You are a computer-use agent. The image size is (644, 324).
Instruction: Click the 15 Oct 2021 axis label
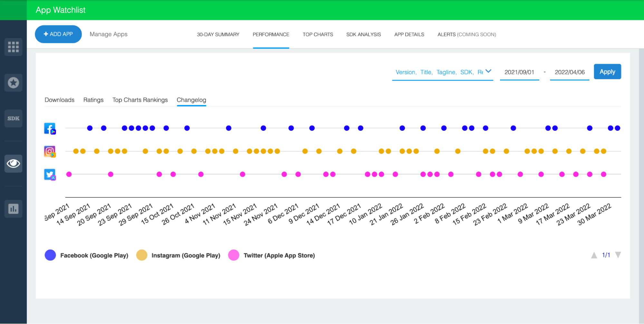click(158, 214)
